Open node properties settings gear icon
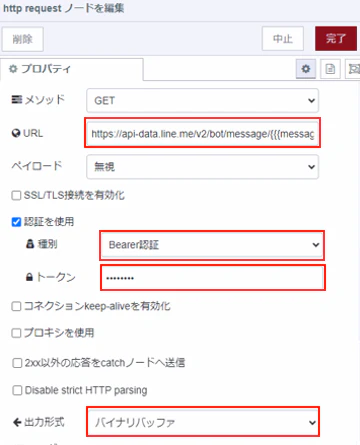360x445 pixels. (x=306, y=69)
